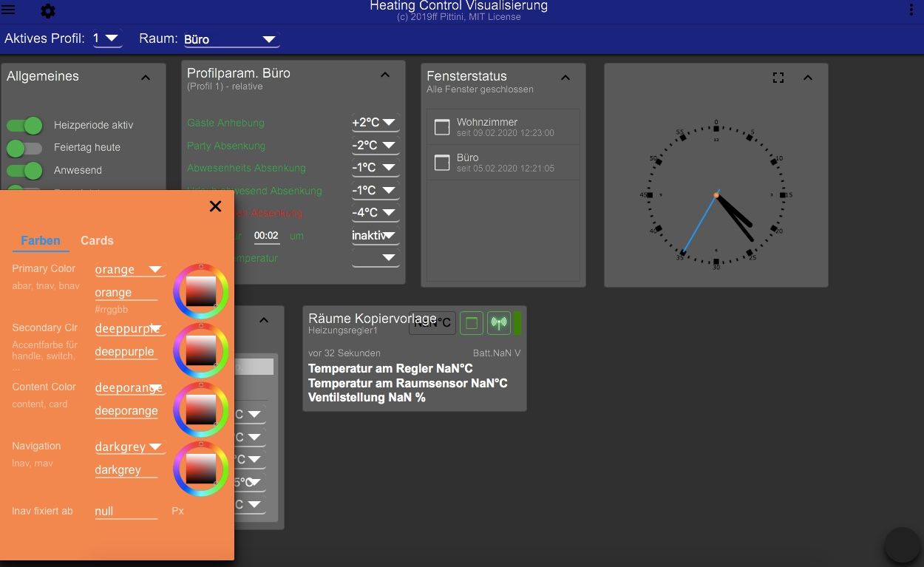Toggle the Feiertag heute switch
Screen dimensions: 924x567
pos(24,148)
